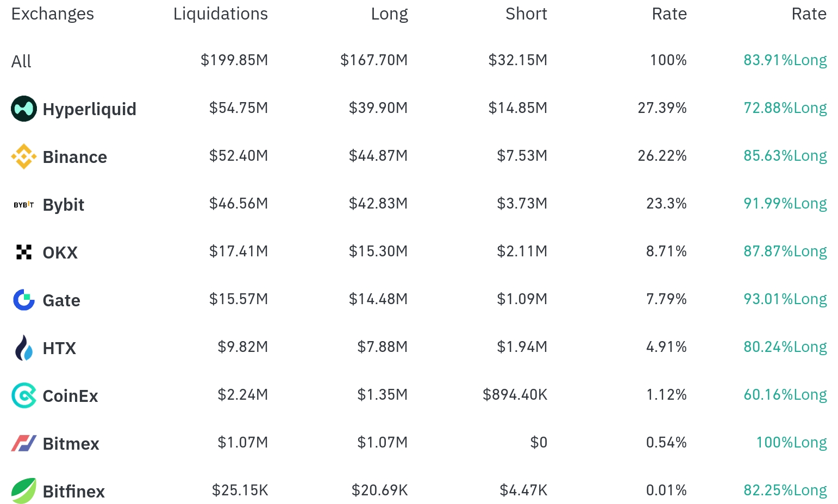The width and height of the screenshot is (838, 504).
Task: Click the Exchanges column header
Action: click(x=52, y=14)
